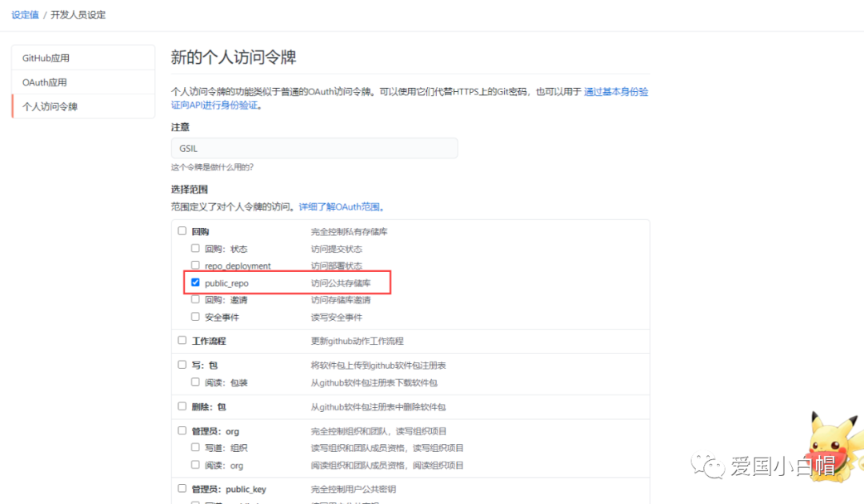Check the 工作流程 checkbox

[182, 341]
